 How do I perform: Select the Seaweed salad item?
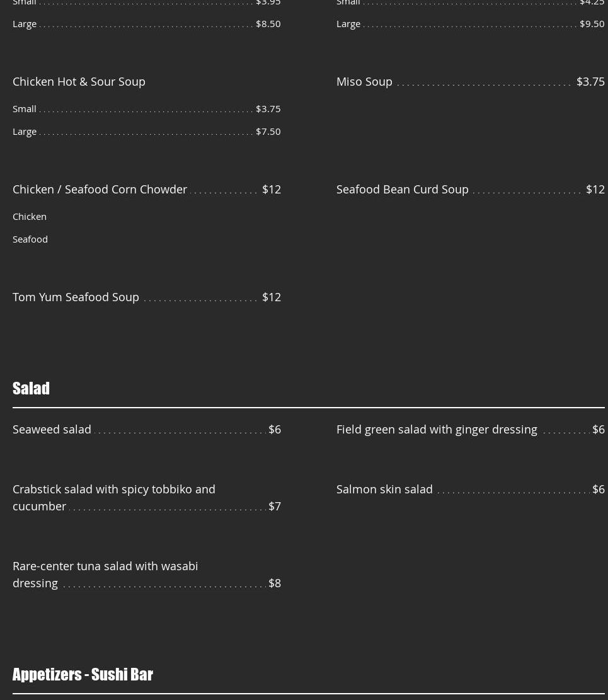52,429
